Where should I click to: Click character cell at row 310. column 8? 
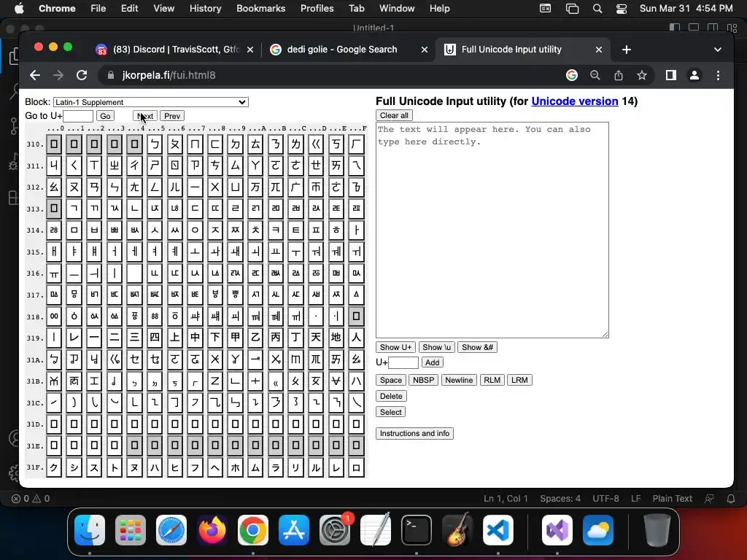(215, 144)
